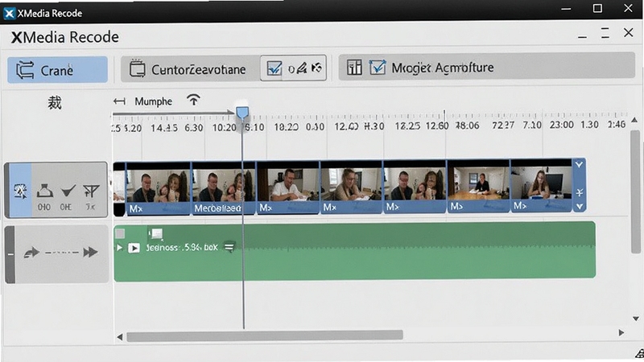Minimize the inner XMedia Recode panel
The height and width of the screenshot is (362, 644).
click(x=582, y=36)
